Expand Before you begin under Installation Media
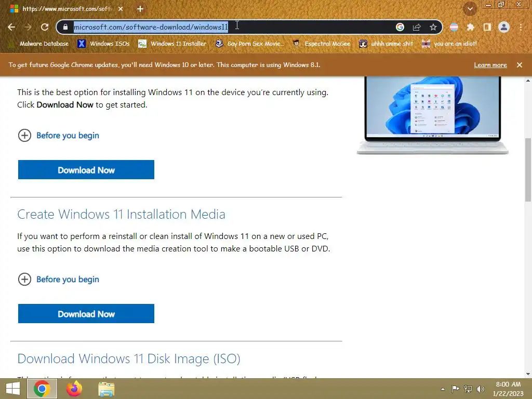The image size is (532, 399). pos(58,279)
